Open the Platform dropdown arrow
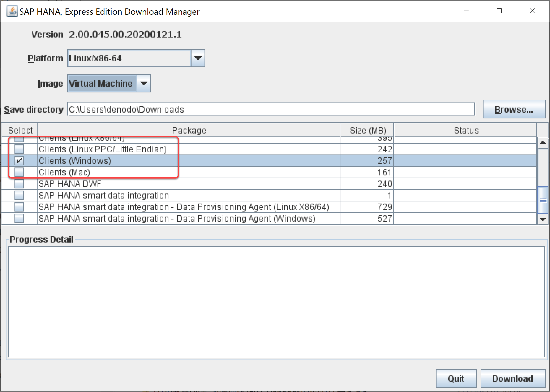This screenshot has height=392, width=550. [x=198, y=58]
